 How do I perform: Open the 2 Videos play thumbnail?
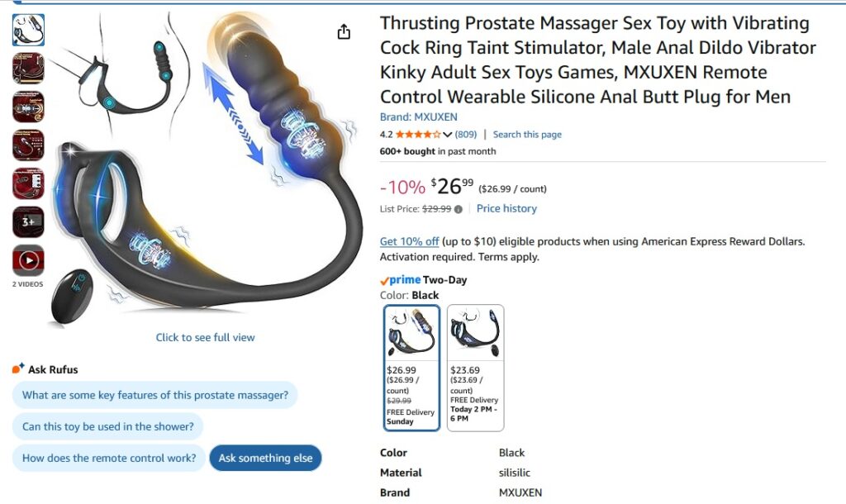coord(28,260)
